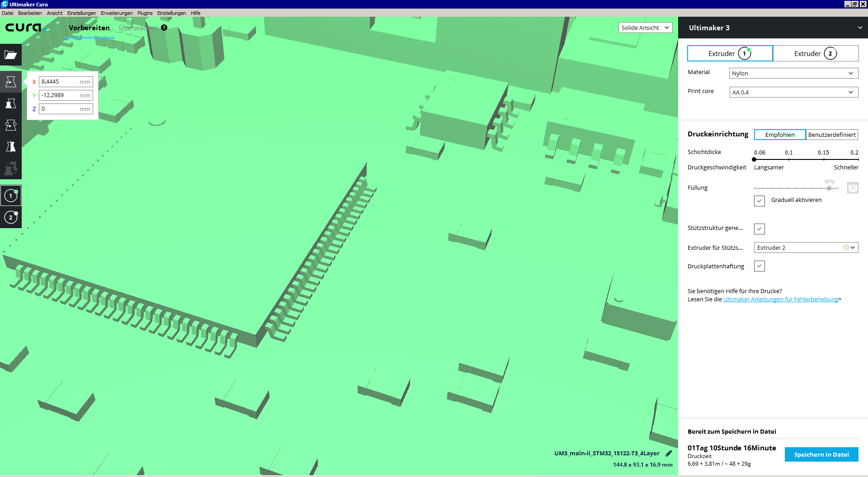Select the Rotate tool in sidebar
The height and width of the screenshot is (477, 868).
[11, 125]
